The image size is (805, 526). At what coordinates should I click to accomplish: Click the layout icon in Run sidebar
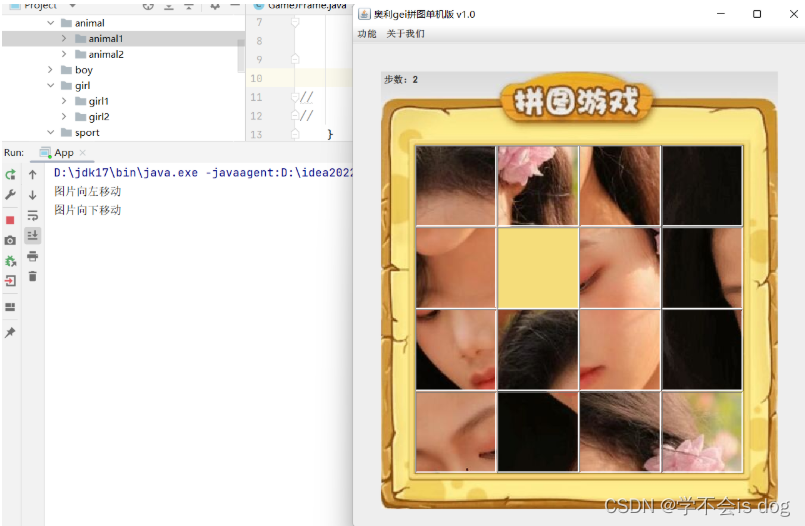(10, 307)
